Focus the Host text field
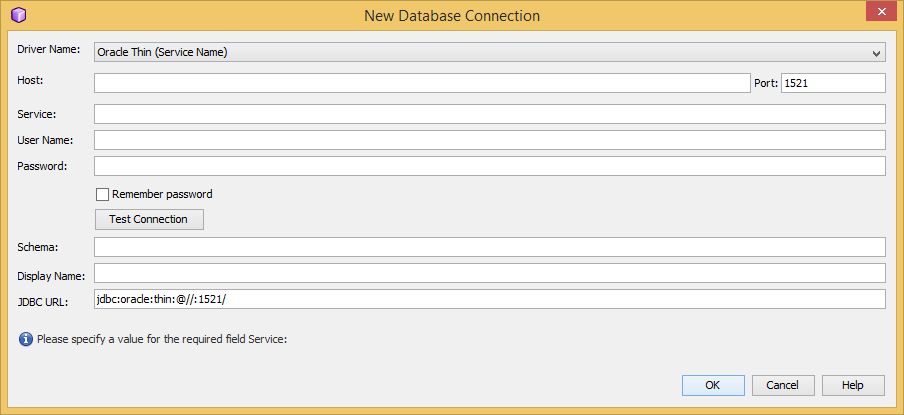The width and height of the screenshot is (904, 415). click(x=421, y=83)
